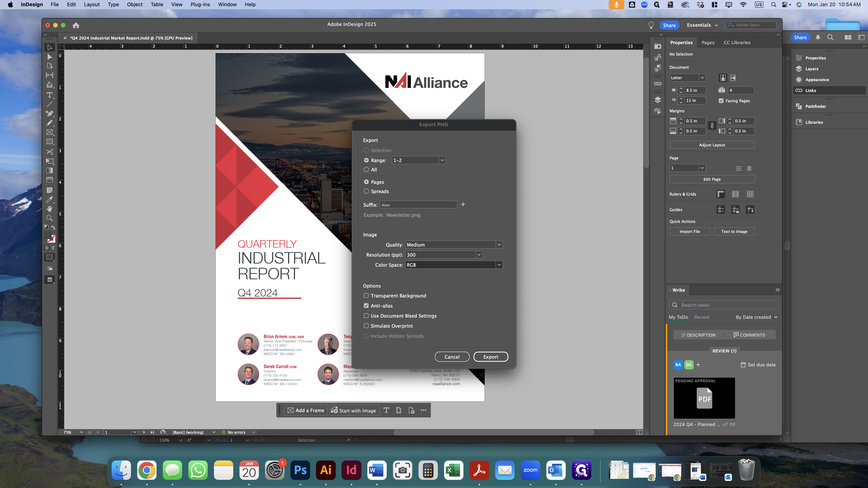Select the Free Transform tool
This screenshot has height=488, width=868.
pos(50,161)
